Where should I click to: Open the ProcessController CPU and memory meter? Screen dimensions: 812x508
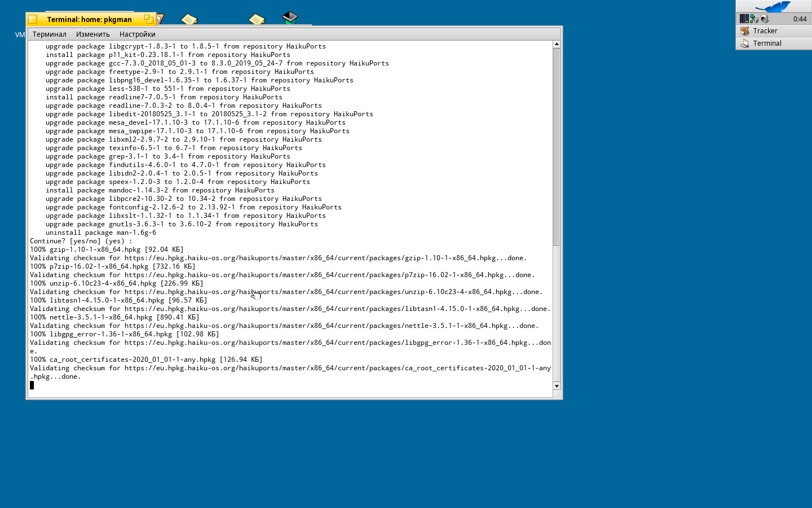744,19
